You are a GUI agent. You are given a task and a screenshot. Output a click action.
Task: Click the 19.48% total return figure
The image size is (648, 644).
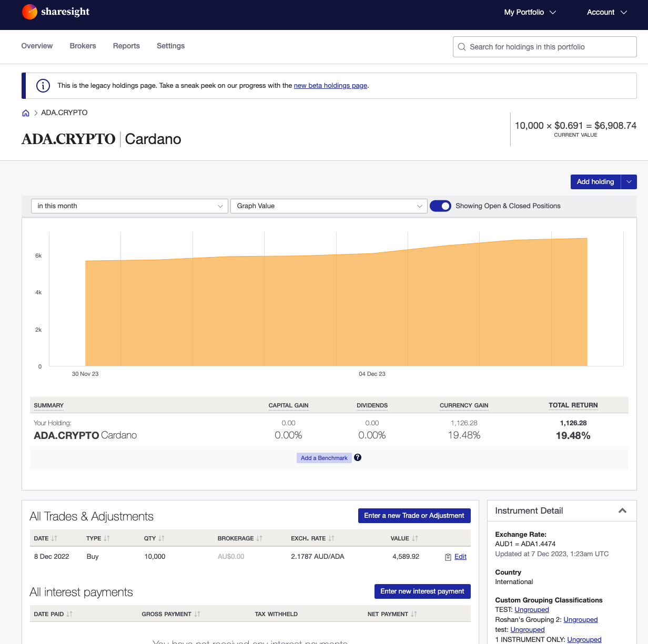pos(573,436)
